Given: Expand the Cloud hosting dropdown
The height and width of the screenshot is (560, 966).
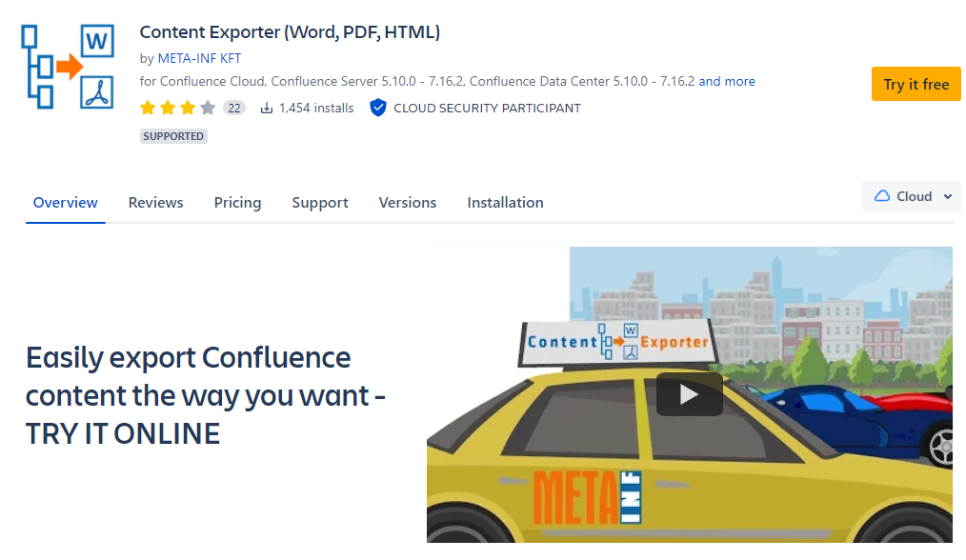Looking at the screenshot, I should pos(911,196).
